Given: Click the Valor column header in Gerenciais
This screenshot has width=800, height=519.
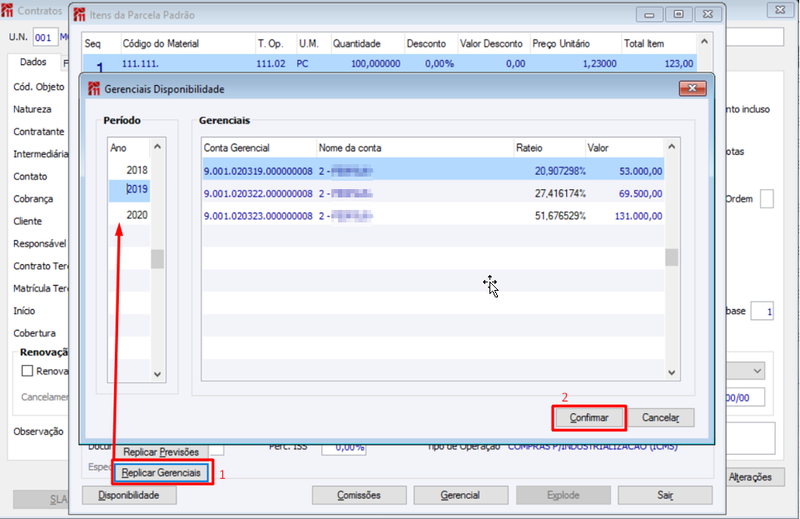Looking at the screenshot, I should coord(624,148).
